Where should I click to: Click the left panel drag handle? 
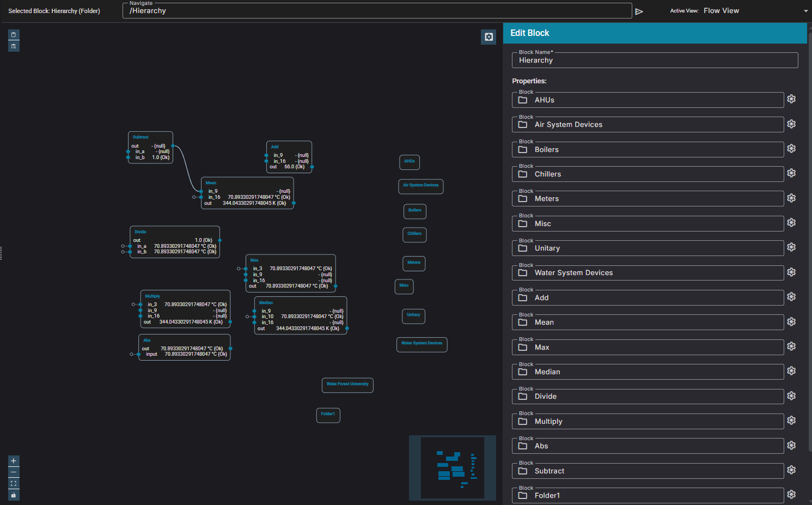pyautogui.click(x=1, y=253)
